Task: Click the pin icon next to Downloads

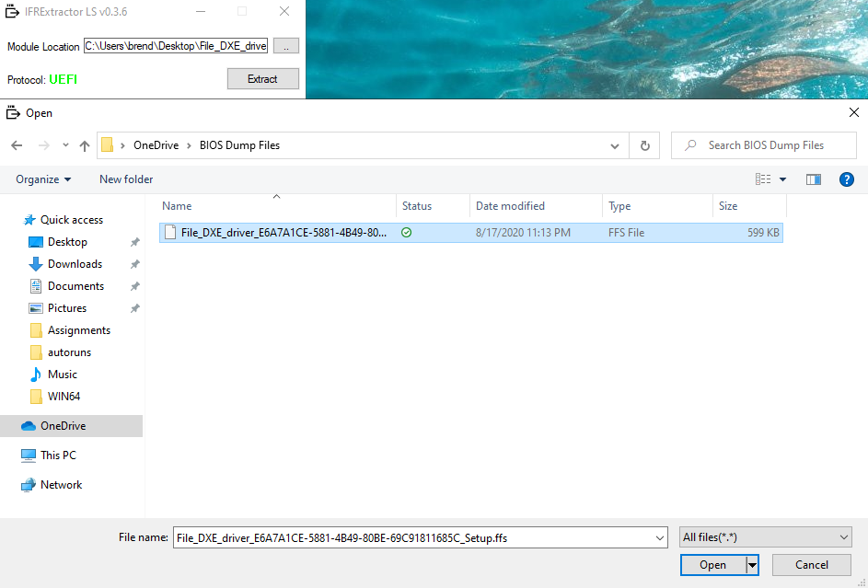Action: coord(134,264)
